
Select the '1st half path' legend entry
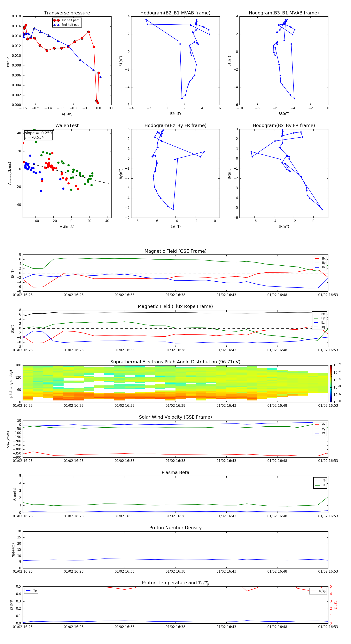coord(66,20)
